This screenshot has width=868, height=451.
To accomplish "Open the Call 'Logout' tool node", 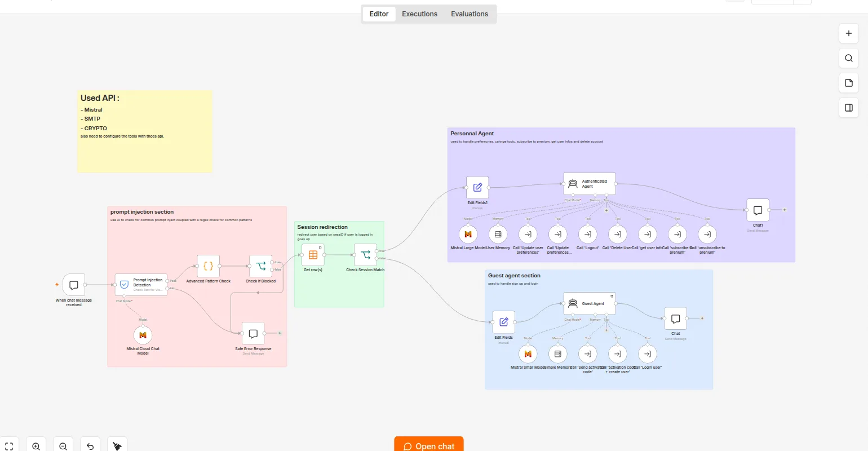I will (588, 234).
